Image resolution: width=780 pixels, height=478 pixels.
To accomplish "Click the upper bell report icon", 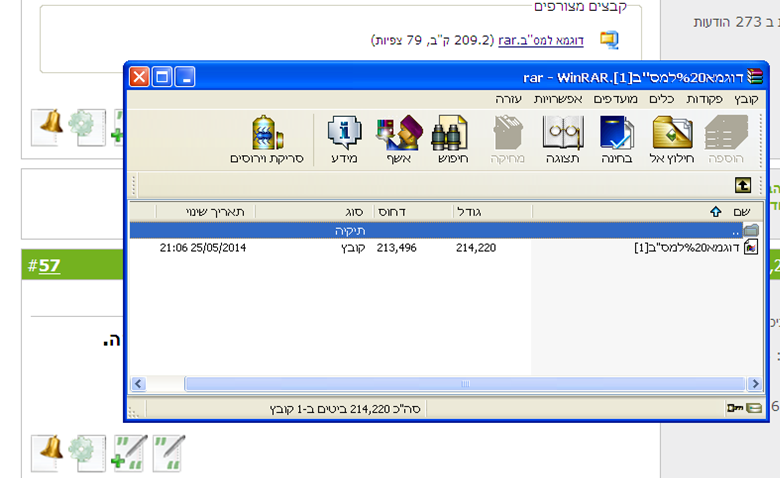I will click(x=48, y=127).
